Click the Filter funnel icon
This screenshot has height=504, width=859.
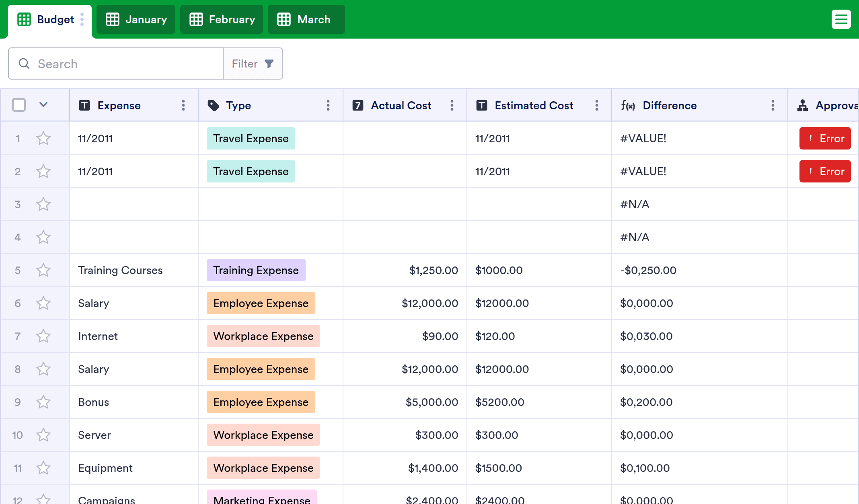point(269,64)
